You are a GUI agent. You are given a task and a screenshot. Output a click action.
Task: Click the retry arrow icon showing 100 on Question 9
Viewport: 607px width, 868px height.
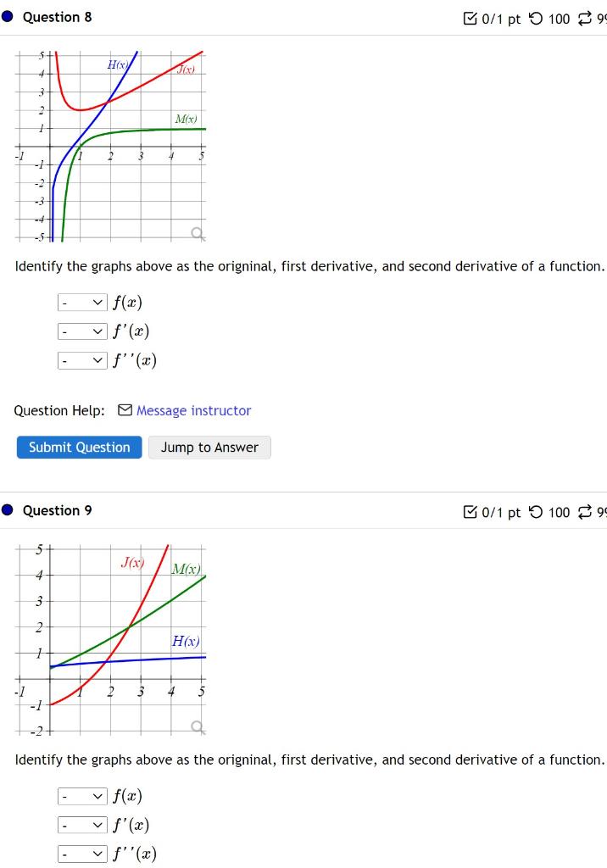coord(536,511)
